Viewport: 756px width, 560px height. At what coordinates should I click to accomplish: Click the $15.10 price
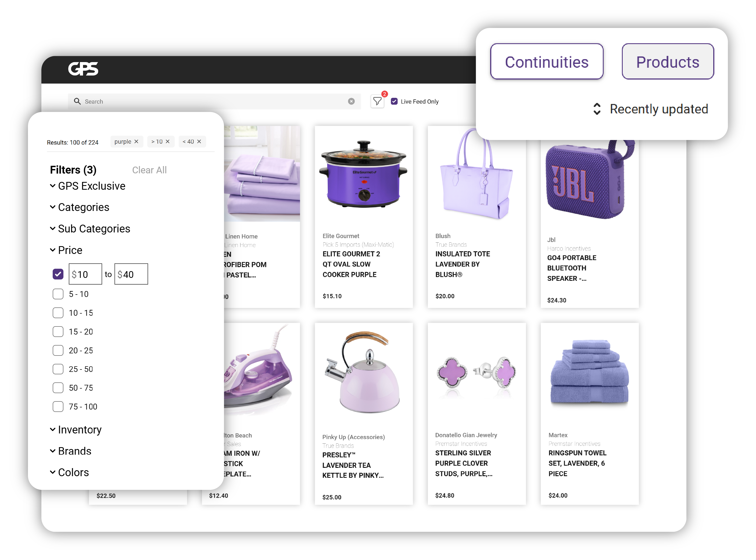[x=332, y=296]
